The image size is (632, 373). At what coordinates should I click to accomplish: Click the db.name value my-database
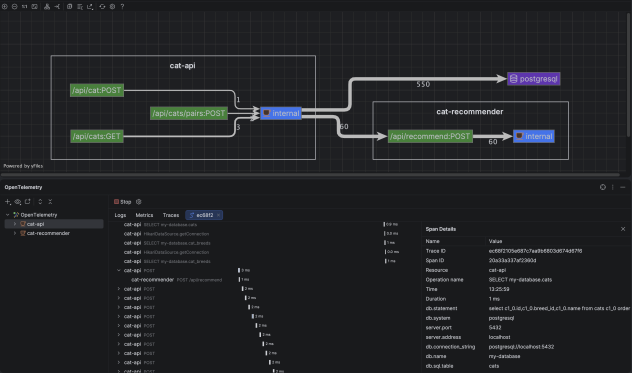click(x=504, y=356)
